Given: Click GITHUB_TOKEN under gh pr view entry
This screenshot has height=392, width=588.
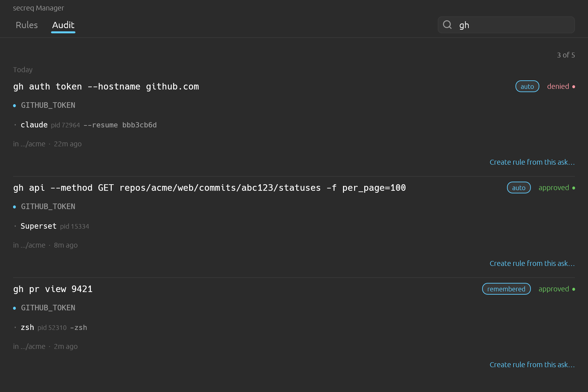Looking at the screenshot, I should click(x=48, y=308).
